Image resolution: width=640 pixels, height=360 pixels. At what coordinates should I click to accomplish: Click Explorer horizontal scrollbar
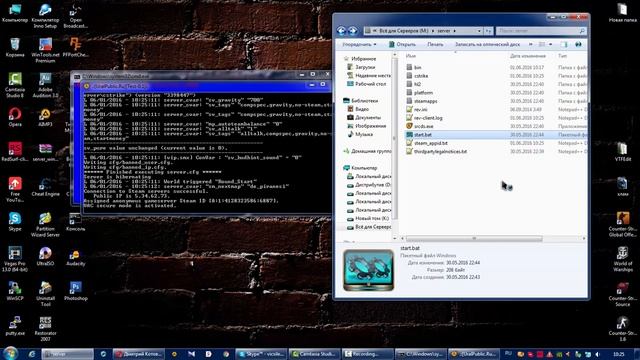(x=474, y=238)
